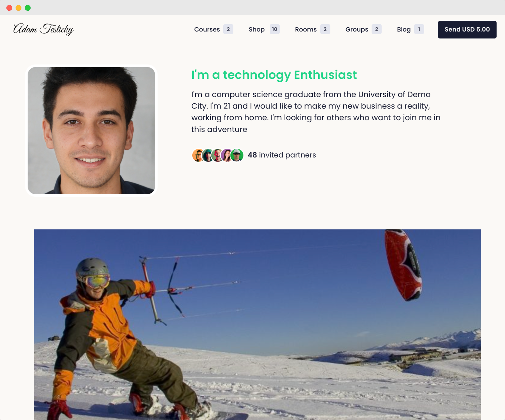Click the Groups count badge showing 2
The height and width of the screenshot is (420, 505).
click(376, 29)
